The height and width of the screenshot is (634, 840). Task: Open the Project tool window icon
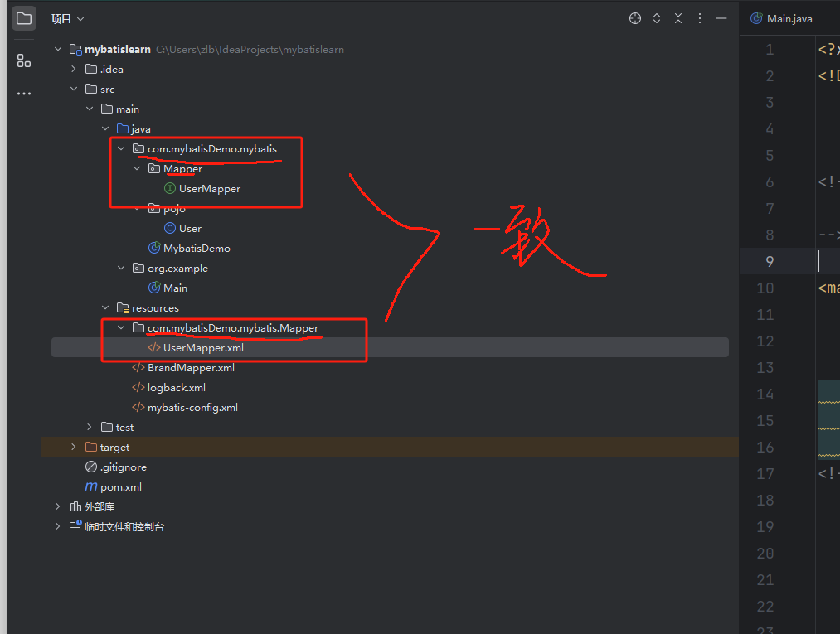point(24,19)
